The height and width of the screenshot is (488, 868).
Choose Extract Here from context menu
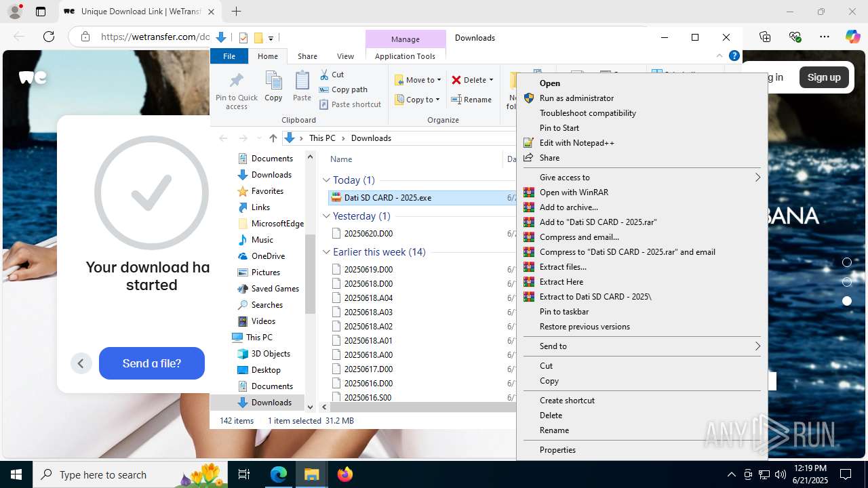pyautogui.click(x=641, y=282)
